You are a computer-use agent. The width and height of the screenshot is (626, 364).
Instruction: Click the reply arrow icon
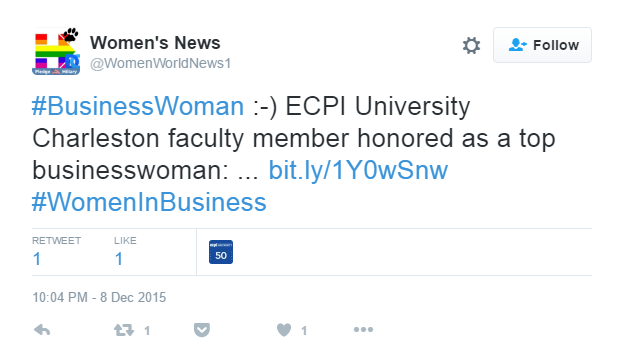pyautogui.click(x=42, y=330)
